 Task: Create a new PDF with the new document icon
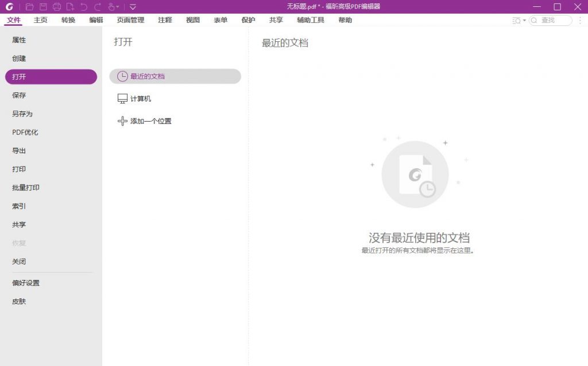click(x=70, y=6)
